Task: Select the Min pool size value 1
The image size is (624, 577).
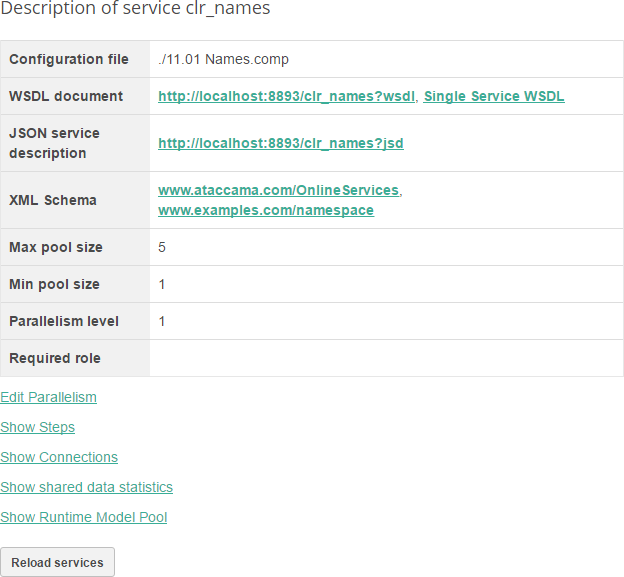Action: 162,284
